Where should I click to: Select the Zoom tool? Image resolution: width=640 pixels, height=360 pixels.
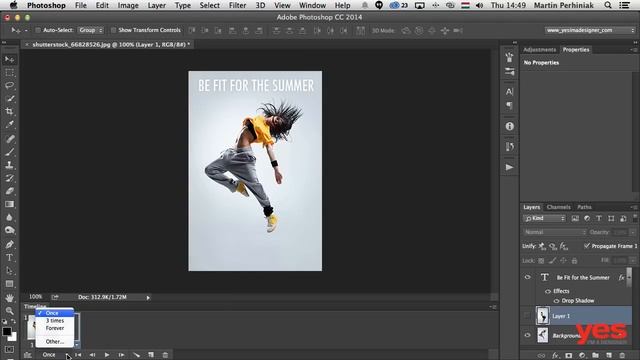pyautogui.click(x=9, y=311)
